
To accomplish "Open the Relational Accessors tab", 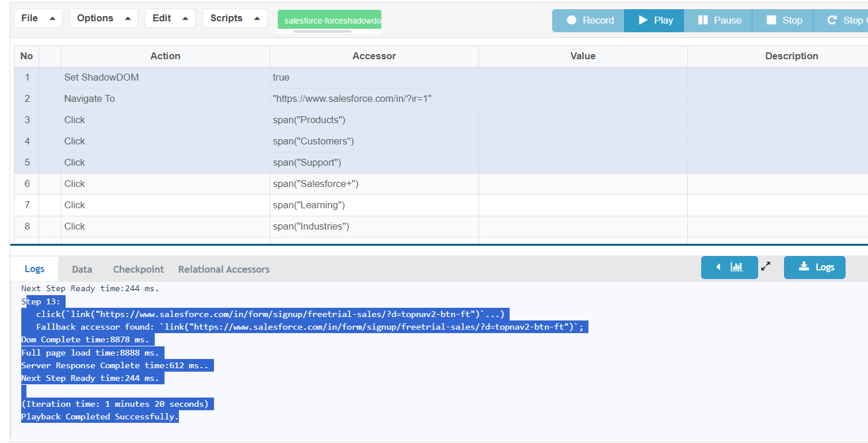I will tap(224, 269).
